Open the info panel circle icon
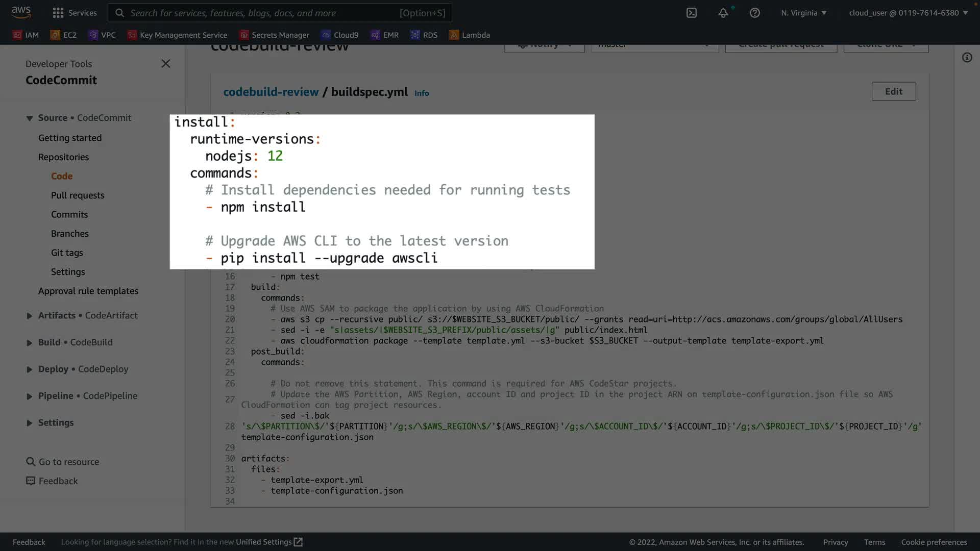The height and width of the screenshot is (551, 980). (967, 58)
